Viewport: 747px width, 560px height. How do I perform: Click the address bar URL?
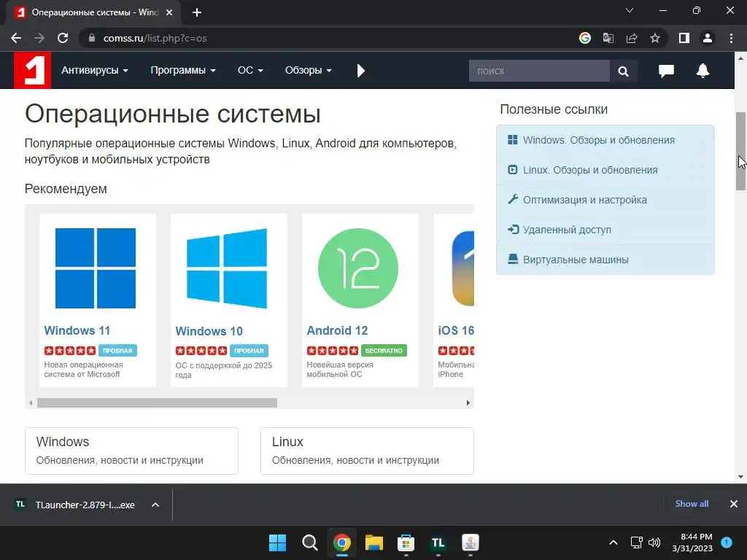coord(155,38)
